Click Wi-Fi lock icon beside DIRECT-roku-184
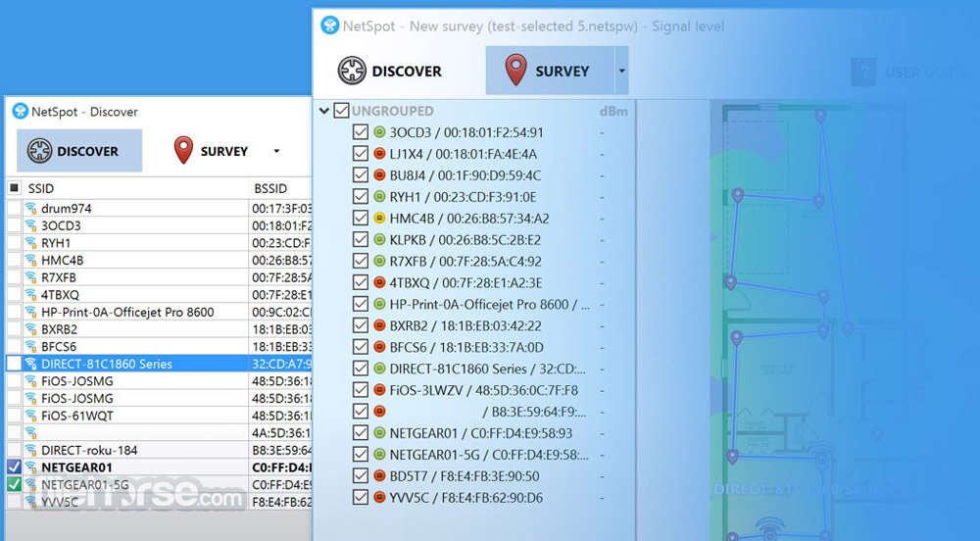980x541 pixels. tap(30, 450)
